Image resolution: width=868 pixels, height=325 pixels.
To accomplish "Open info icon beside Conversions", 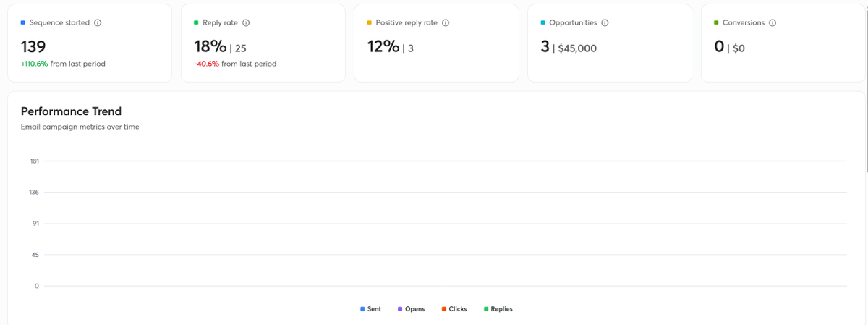I will [773, 22].
